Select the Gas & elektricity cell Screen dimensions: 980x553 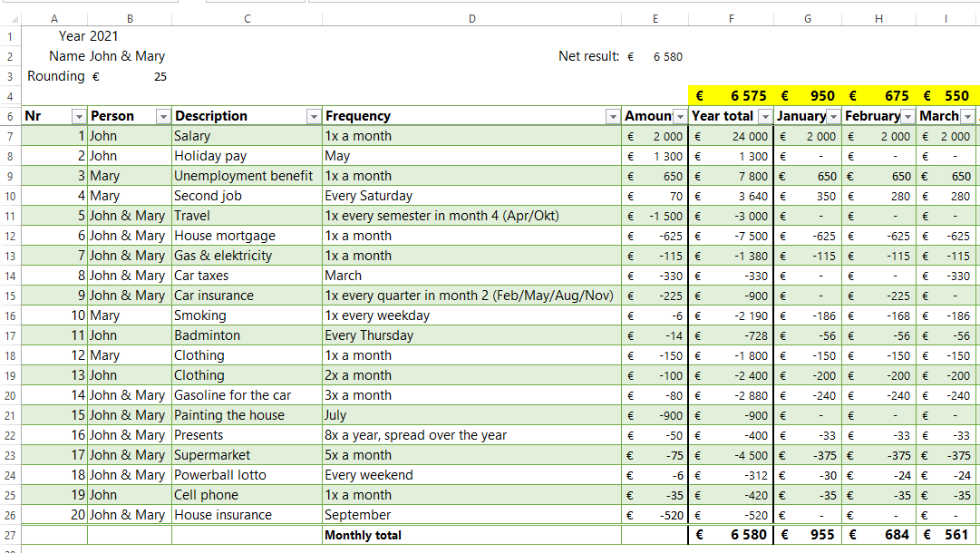click(247, 257)
